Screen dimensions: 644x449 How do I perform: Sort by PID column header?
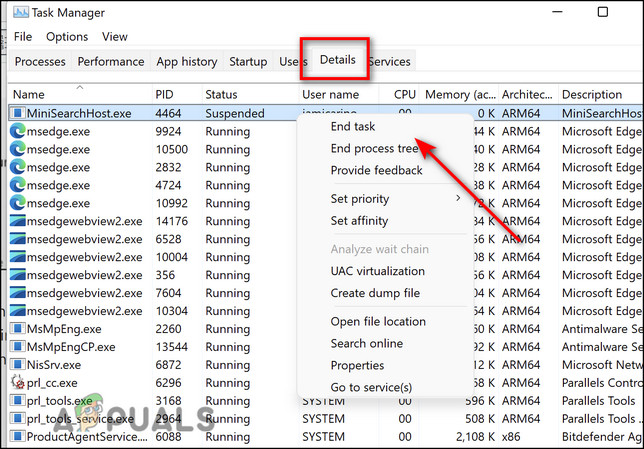177,94
